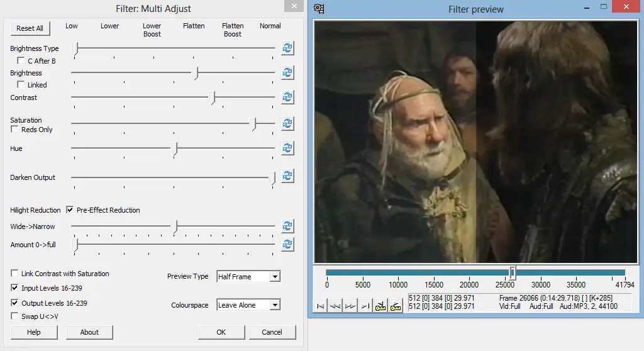Maximize the Filter preview window
The image size is (644, 351).
click(x=604, y=6)
